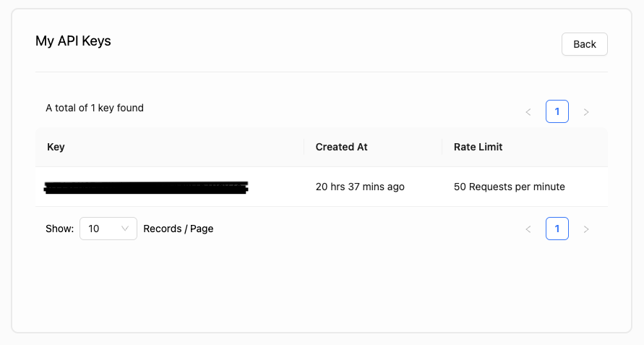Click the "Records / Page" label
644x345 pixels.
179,229
